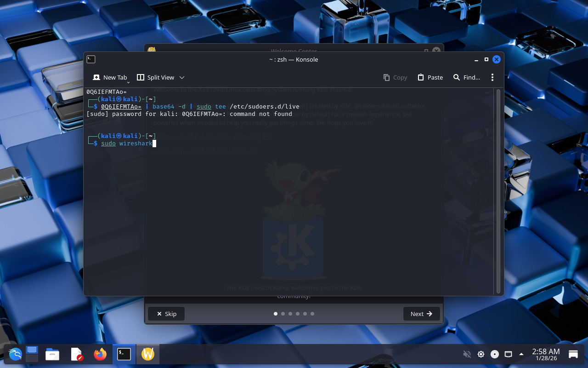Open the clock showing 2:58 AM
Viewport: 588px width, 368px height.
pyautogui.click(x=546, y=354)
